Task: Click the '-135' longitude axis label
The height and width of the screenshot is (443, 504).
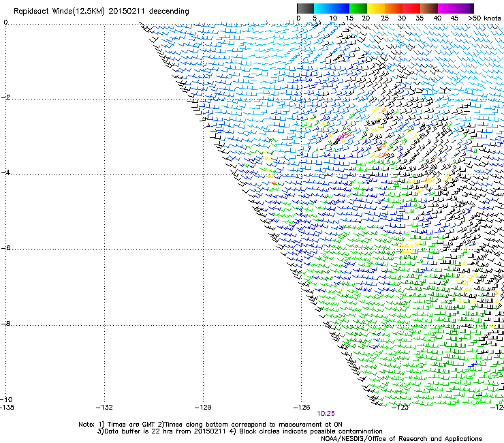Action: (x=7, y=408)
